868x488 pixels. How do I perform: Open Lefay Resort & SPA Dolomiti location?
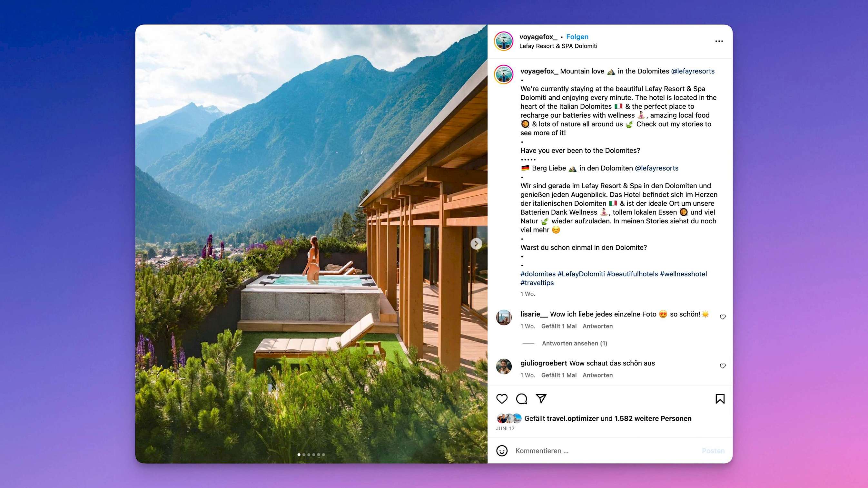(558, 46)
